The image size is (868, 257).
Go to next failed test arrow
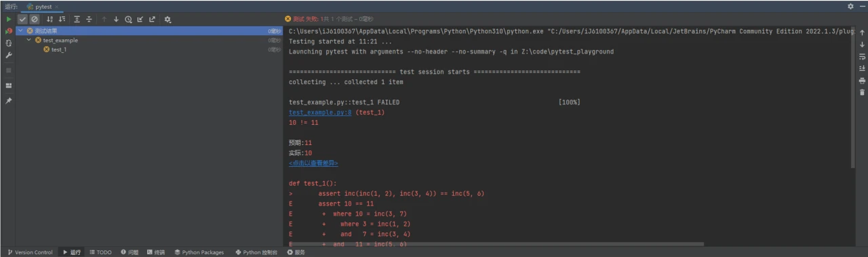(116, 19)
